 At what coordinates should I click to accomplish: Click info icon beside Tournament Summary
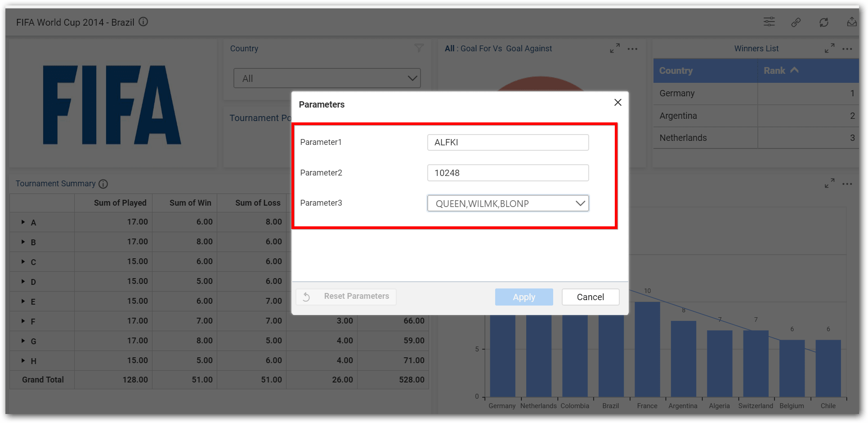tap(103, 184)
